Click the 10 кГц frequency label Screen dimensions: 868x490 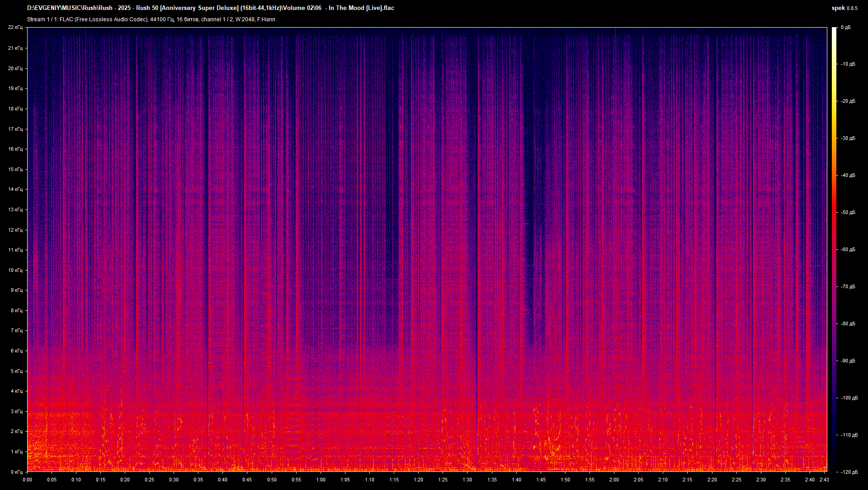15,270
